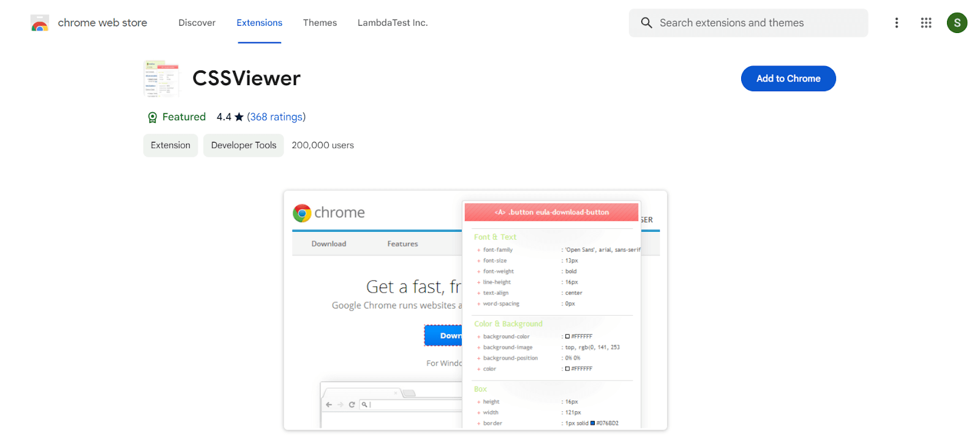Select the Extensions tab
The width and height of the screenshot is (980, 448).
pyautogui.click(x=260, y=23)
